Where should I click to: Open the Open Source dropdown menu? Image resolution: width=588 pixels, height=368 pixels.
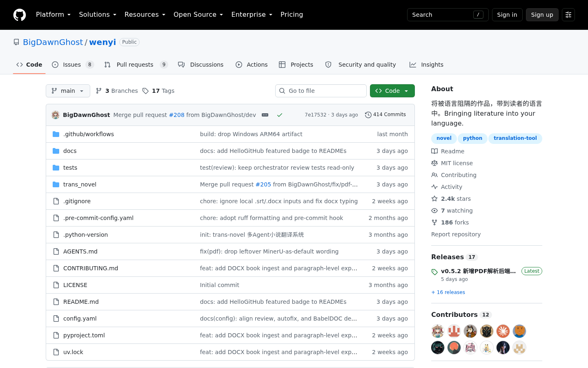[198, 15]
